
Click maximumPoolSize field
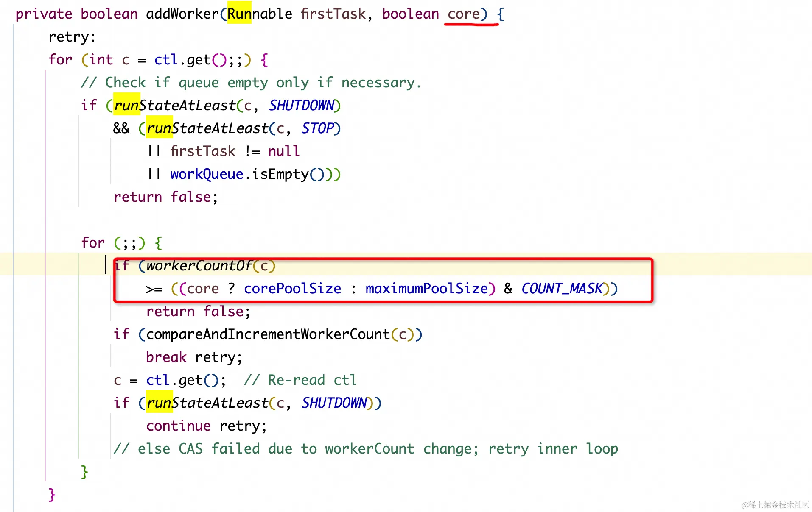point(427,289)
